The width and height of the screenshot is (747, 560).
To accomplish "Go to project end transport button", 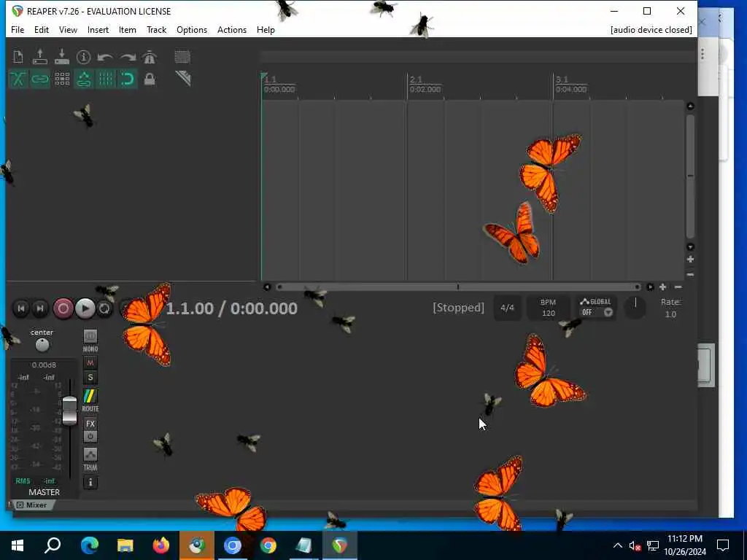I will pyautogui.click(x=40, y=308).
